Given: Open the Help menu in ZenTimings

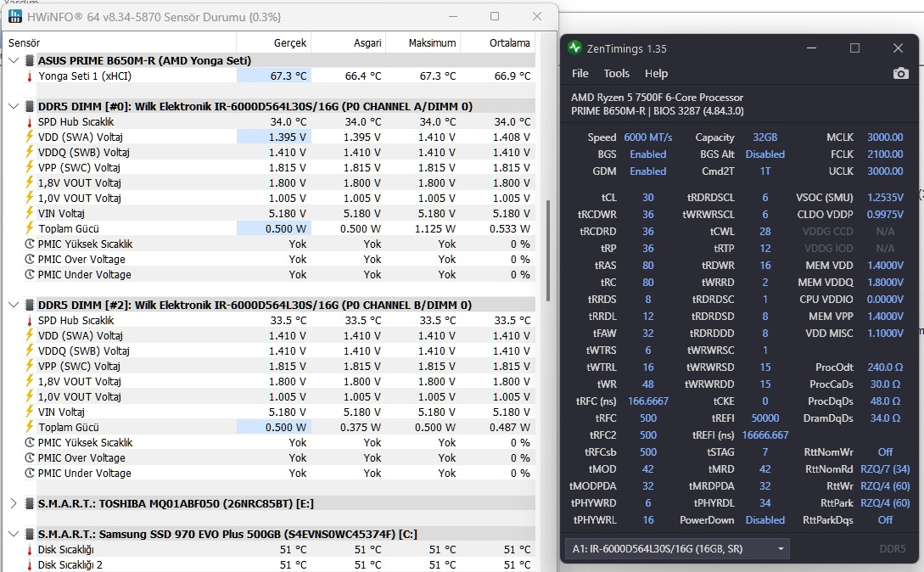Looking at the screenshot, I should [x=656, y=74].
